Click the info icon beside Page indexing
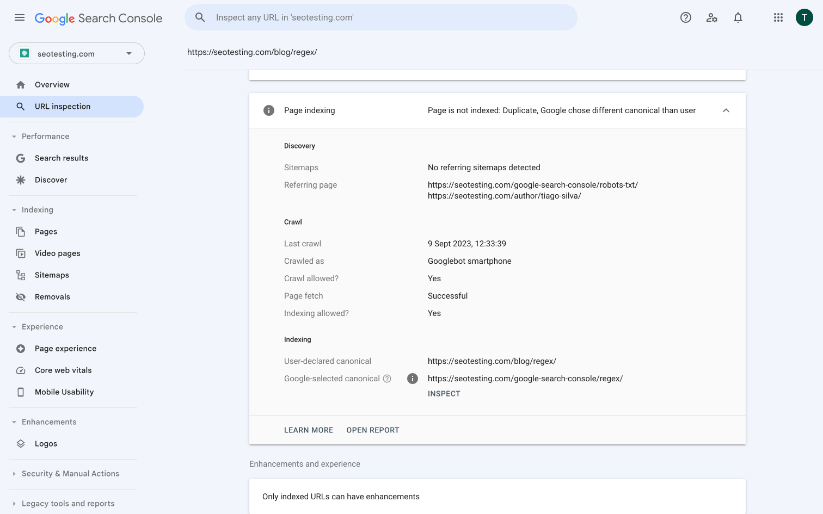The width and height of the screenshot is (823, 514). coord(269,110)
